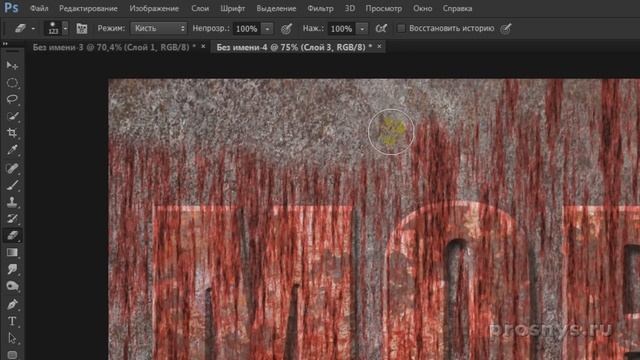Screen dimensions: 640x360
Task: Toggle pressure-for-size icon after Восстановить историю
Action: point(506,29)
